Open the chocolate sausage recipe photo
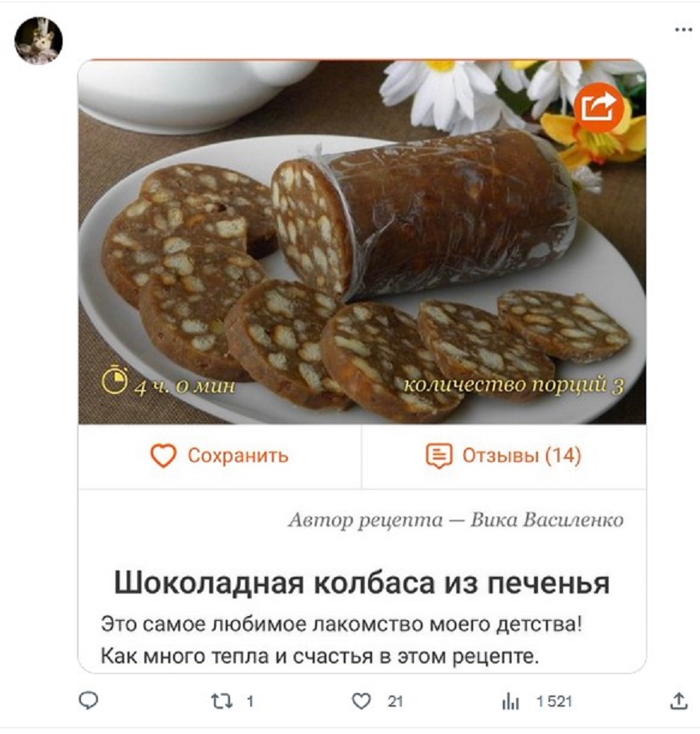This screenshot has height=734, width=700. (x=362, y=242)
